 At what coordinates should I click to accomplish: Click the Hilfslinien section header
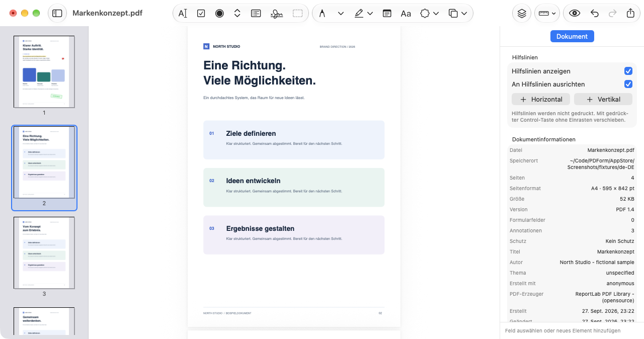tap(525, 57)
